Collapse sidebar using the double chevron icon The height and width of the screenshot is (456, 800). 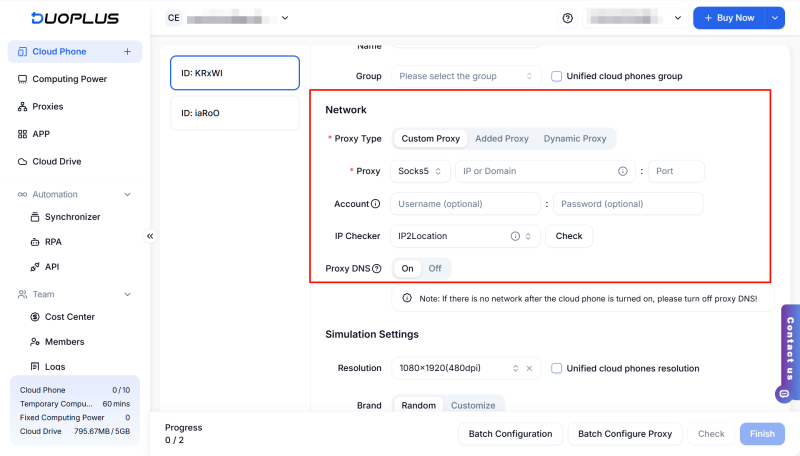click(x=150, y=236)
